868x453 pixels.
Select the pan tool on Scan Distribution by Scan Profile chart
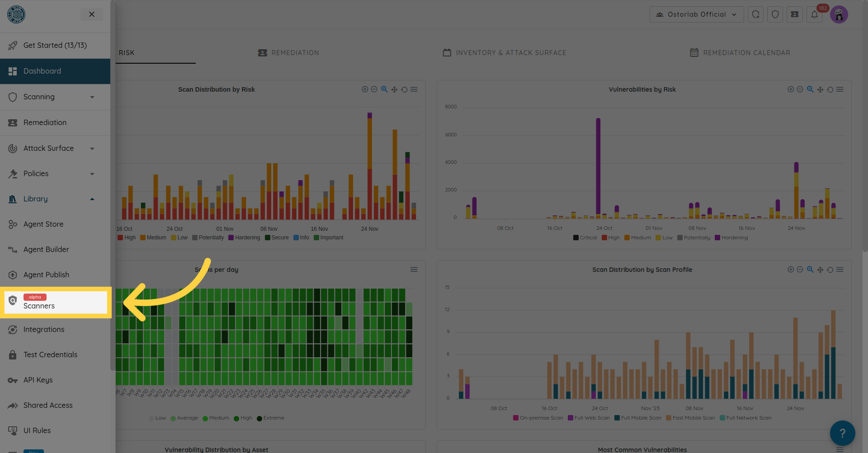click(x=820, y=270)
